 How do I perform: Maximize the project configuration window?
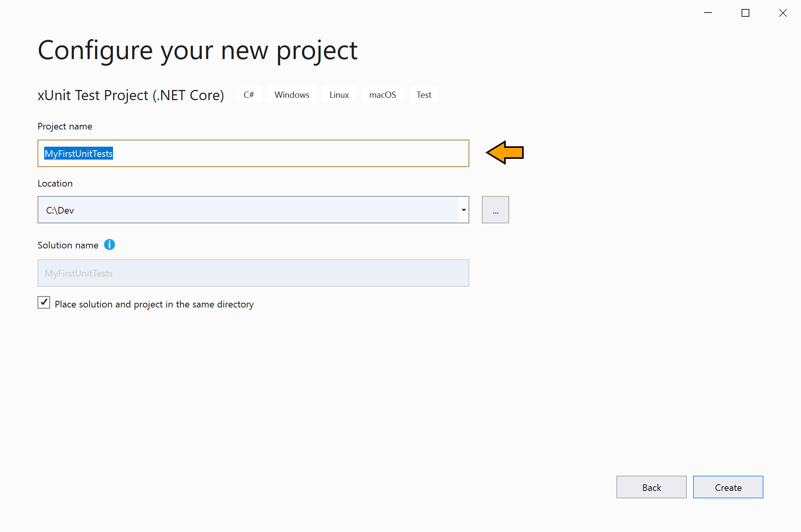(745, 13)
